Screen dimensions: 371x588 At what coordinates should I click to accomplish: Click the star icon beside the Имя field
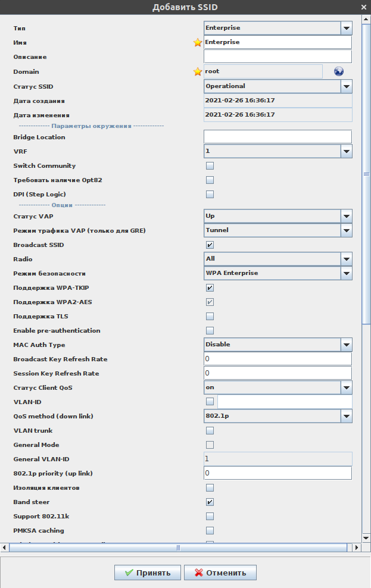tap(198, 43)
